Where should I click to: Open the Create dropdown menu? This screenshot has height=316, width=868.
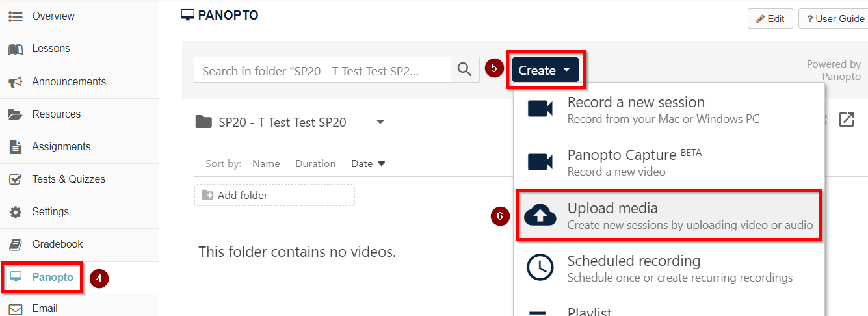(544, 70)
